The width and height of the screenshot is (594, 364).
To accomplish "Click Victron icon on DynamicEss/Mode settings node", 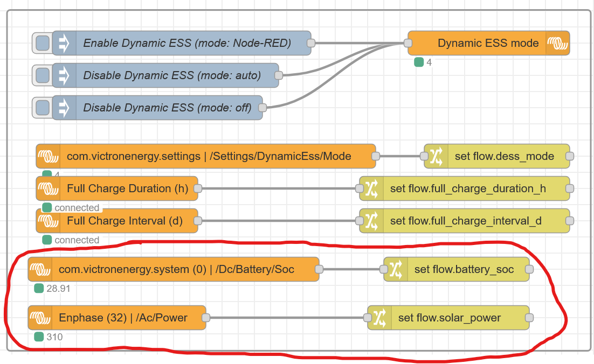I will (x=48, y=156).
